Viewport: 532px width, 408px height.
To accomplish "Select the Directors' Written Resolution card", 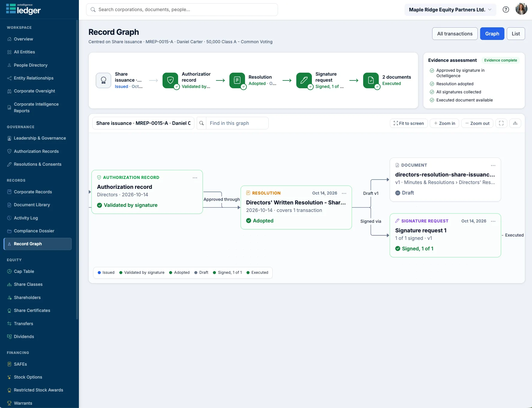I will [x=296, y=207].
